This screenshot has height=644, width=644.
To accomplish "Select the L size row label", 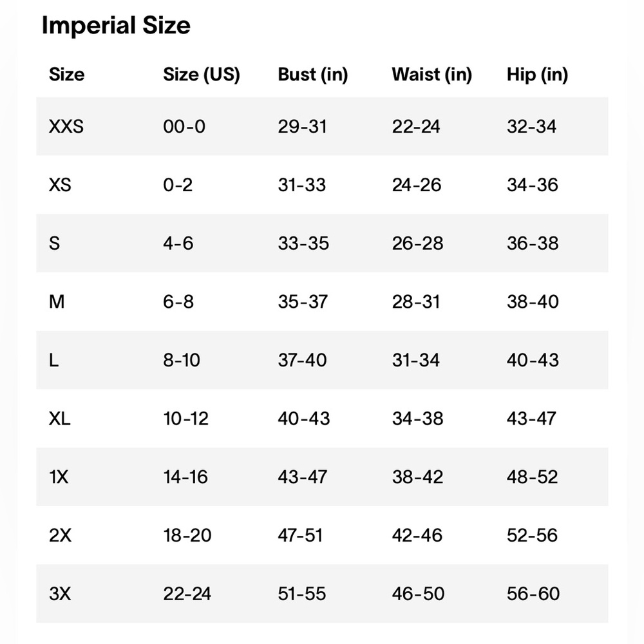I will (x=54, y=360).
